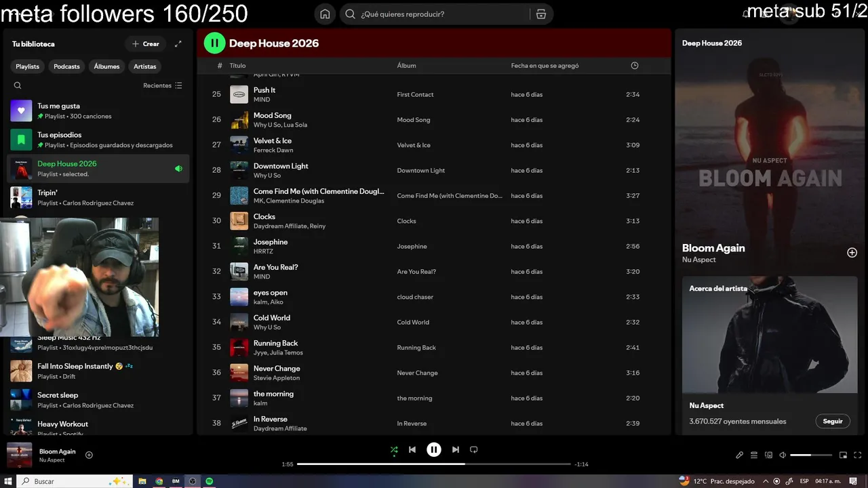Open the lyrics microphone icon

(740, 455)
